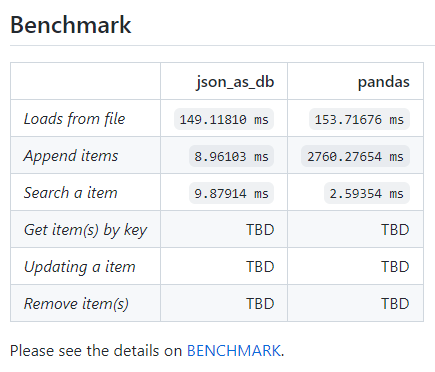The width and height of the screenshot is (435, 372).
Task: Click pandas TBD in 'Remove item(s)' row
Action: pos(395,304)
